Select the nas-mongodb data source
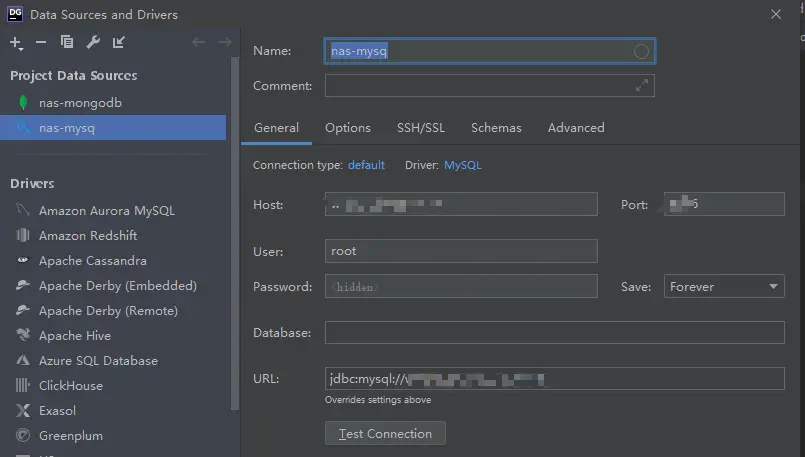 pos(113,103)
